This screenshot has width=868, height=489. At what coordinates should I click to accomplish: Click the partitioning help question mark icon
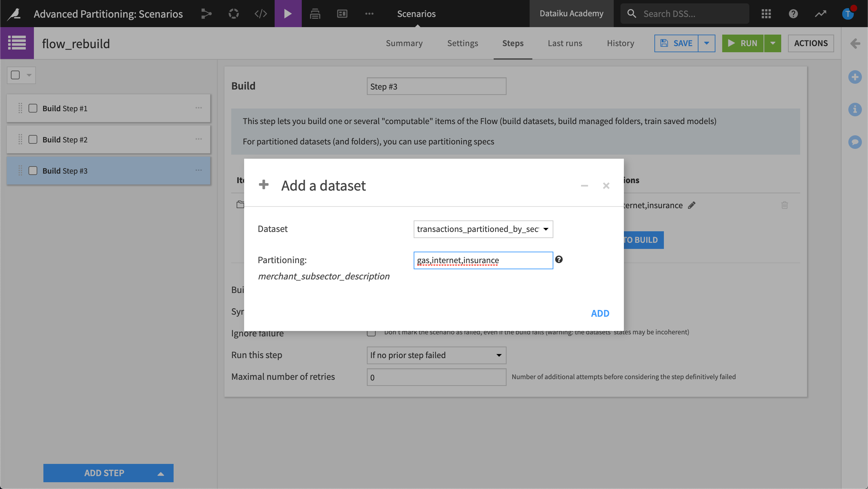559,259
